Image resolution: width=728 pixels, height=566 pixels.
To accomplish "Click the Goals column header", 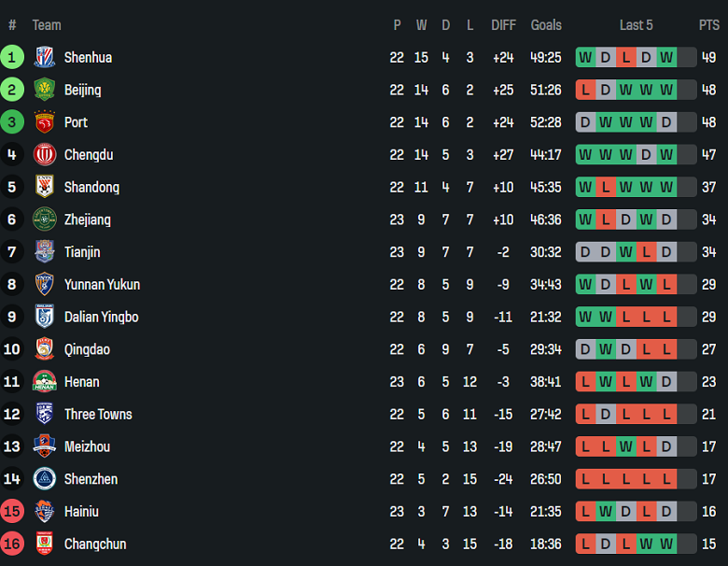I will [x=546, y=25].
